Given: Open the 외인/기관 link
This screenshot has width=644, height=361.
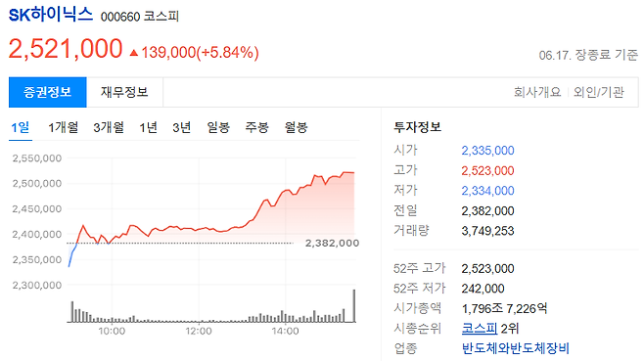Looking at the screenshot, I should click(599, 92).
